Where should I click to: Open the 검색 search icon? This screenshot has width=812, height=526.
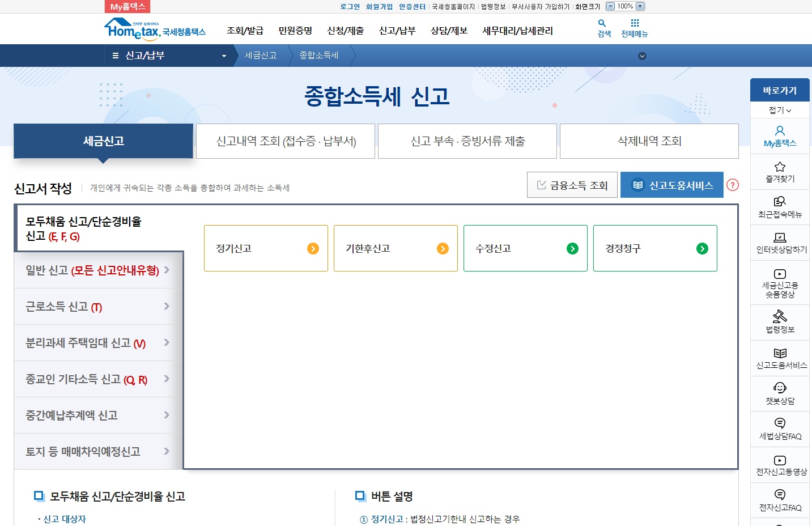602,28
